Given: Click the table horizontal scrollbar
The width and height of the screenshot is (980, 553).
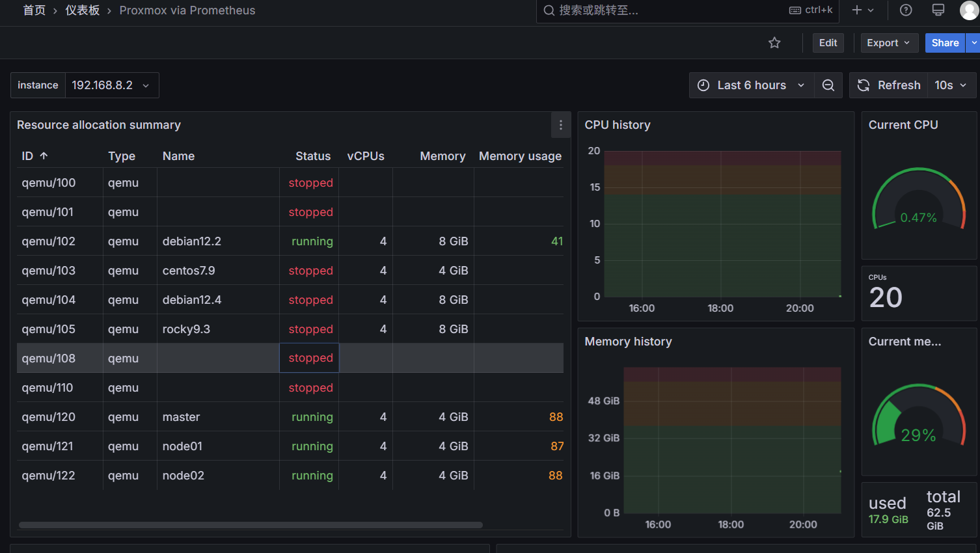Looking at the screenshot, I should pyautogui.click(x=251, y=525).
